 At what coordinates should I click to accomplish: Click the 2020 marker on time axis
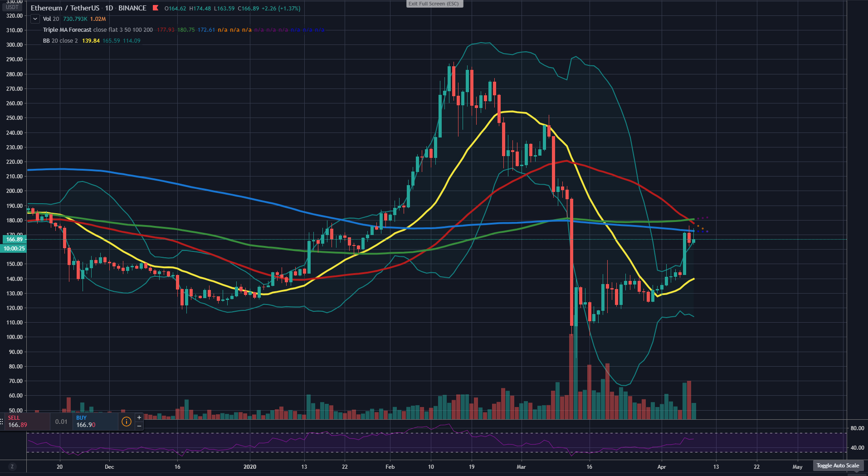click(x=250, y=466)
